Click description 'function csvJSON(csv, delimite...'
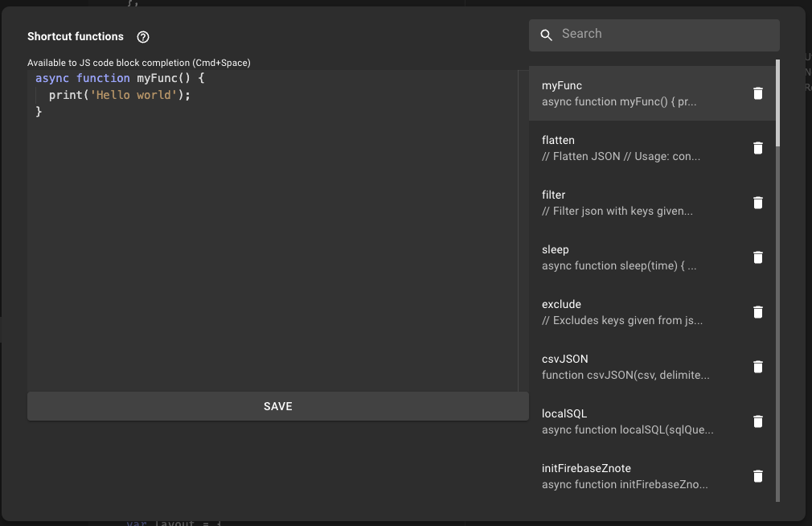Viewport: 812px width, 526px height. click(x=625, y=375)
